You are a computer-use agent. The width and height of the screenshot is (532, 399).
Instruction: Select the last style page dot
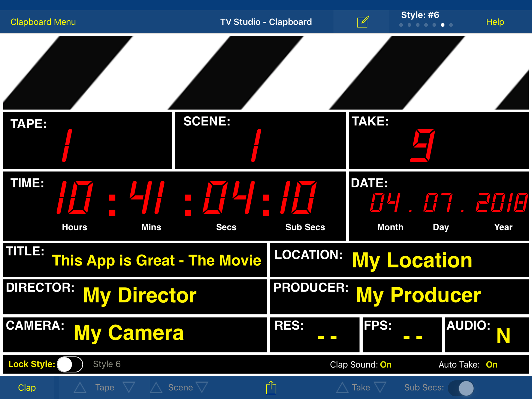451,25
